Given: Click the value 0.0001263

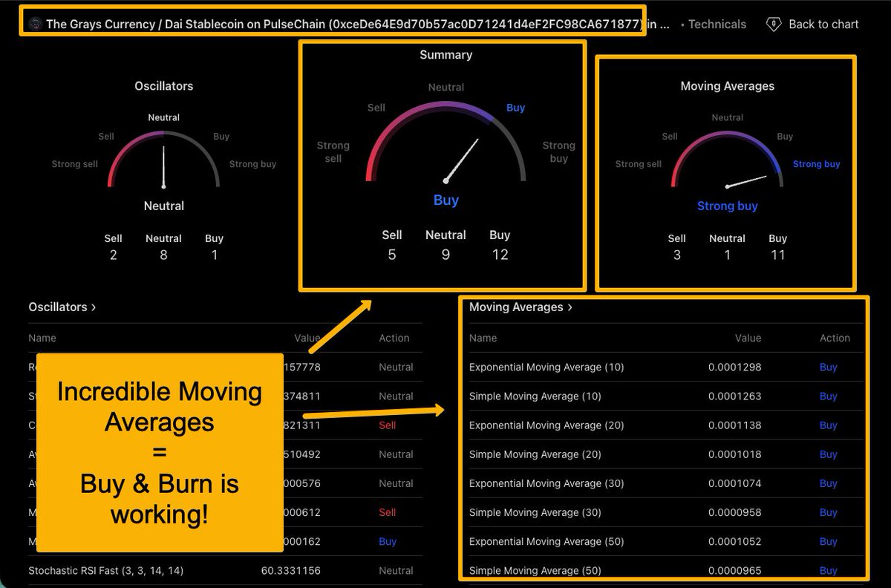Looking at the screenshot, I should (x=734, y=396).
